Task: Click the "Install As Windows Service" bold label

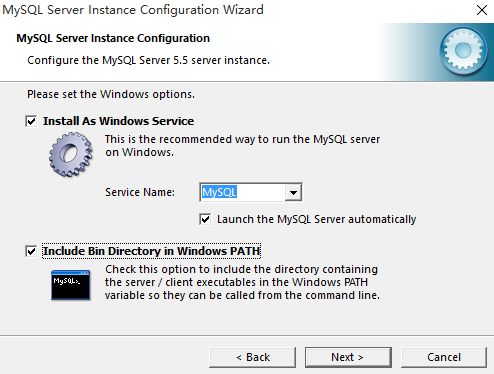Action: coord(118,121)
